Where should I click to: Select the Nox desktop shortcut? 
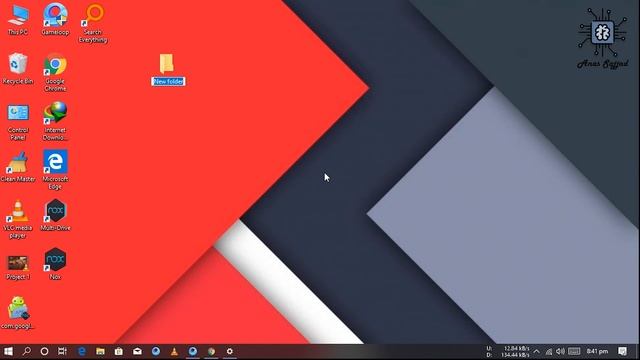click(x=55, y=264)
